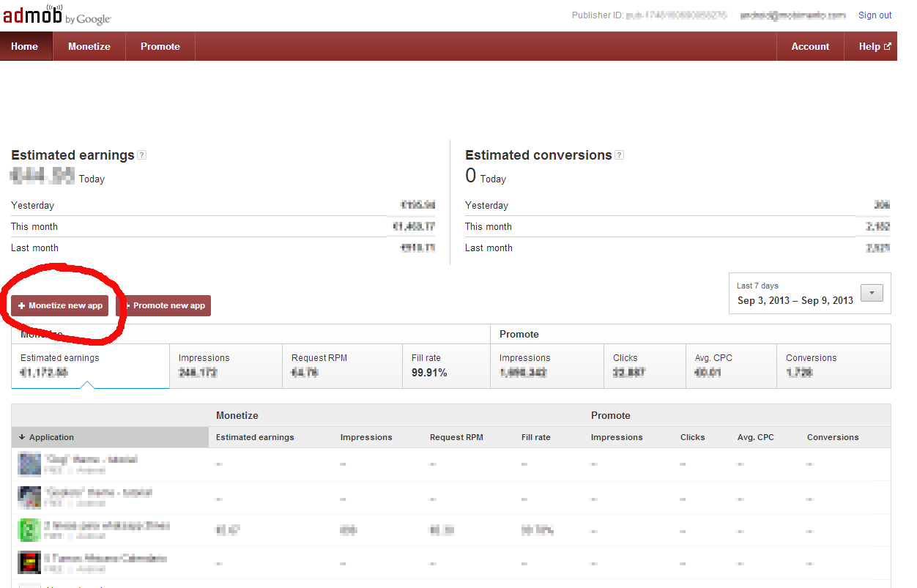Open help tooltip next to Estimated earnings
917x588 pixels.
coord(142,155)
